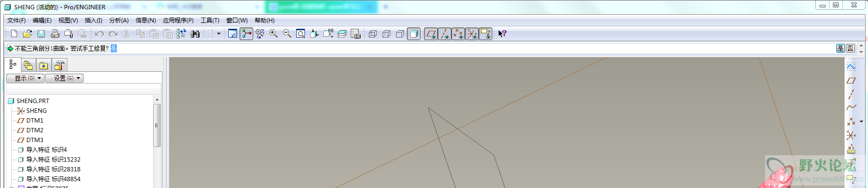Print the model with the printer icon
The image size is (868, 188).
pos(55,34)
